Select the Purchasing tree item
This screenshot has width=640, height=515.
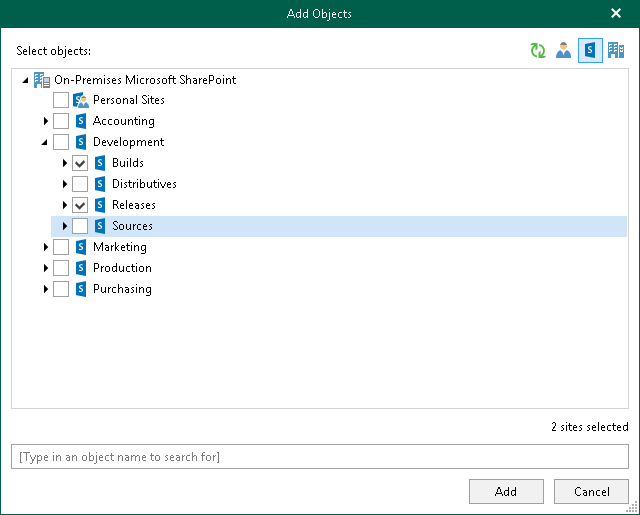click(122, 289)
